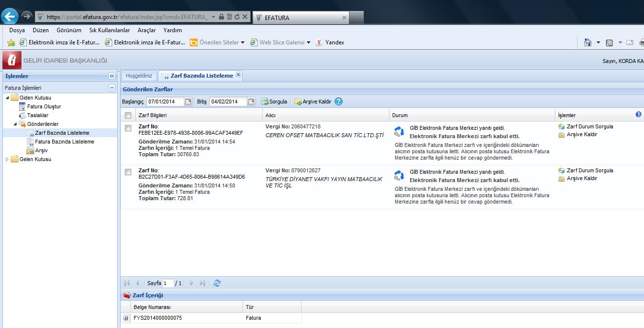Click the calendar icon beside Başlangıç date
Viewport: 644px width, 328px height.
pyautogui.click(x=188, y=102)
